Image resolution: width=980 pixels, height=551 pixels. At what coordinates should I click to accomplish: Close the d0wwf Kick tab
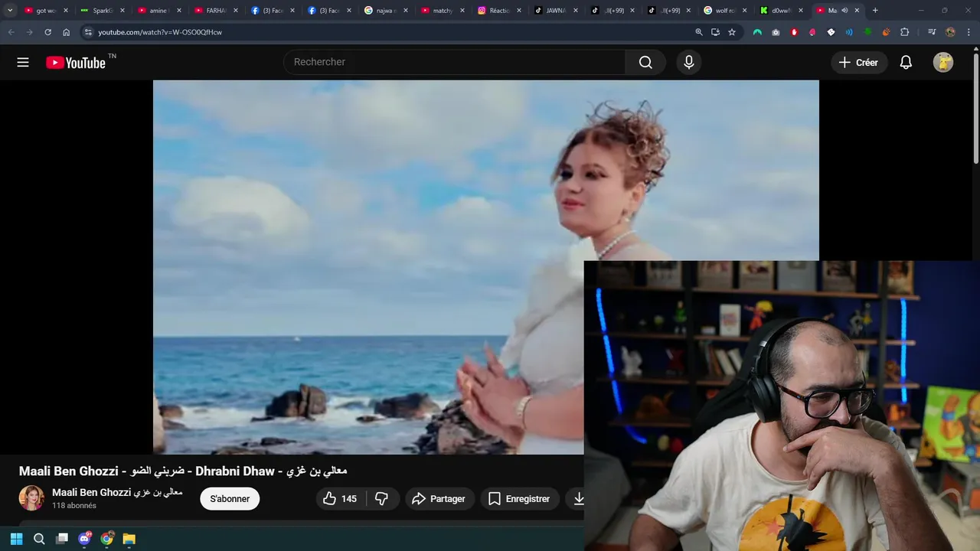[x=801, y=11]
